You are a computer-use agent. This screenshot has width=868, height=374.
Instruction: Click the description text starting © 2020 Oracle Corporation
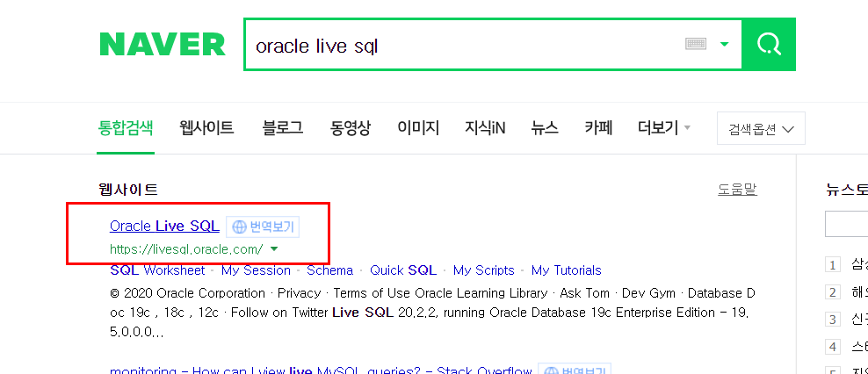pyautogui.click(x=431, y=313)
